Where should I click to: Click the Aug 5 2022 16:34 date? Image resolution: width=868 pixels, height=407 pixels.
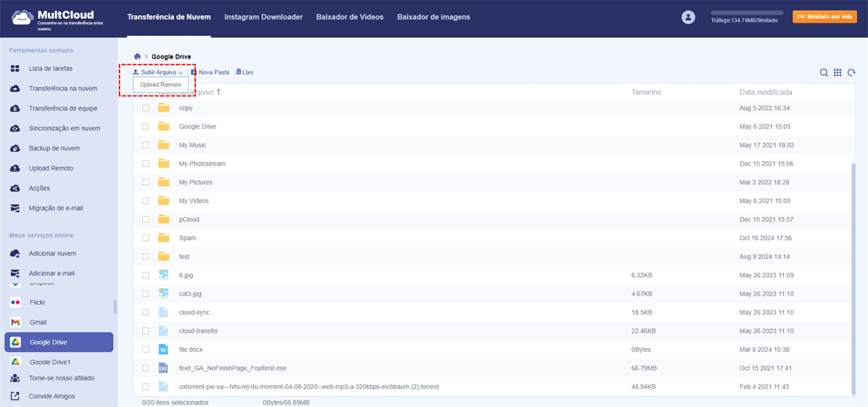[x=765, y=108]
